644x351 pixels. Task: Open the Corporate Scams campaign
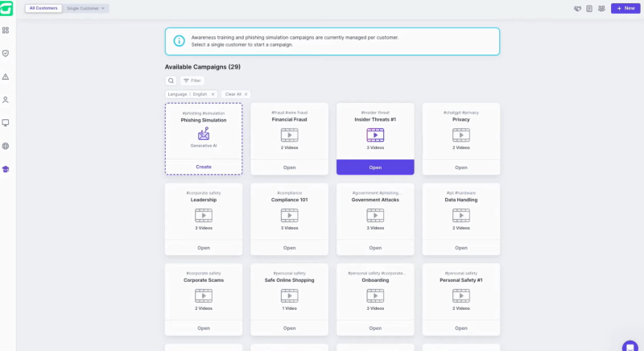(204, 328)
